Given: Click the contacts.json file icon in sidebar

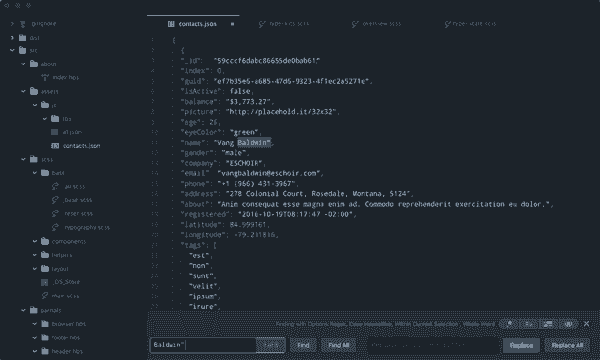Looking at the screenshot, I should 55,146.
